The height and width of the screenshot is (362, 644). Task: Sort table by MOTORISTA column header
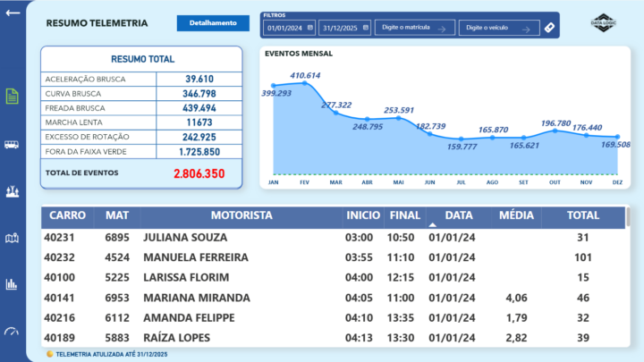[x=241, y=216]
